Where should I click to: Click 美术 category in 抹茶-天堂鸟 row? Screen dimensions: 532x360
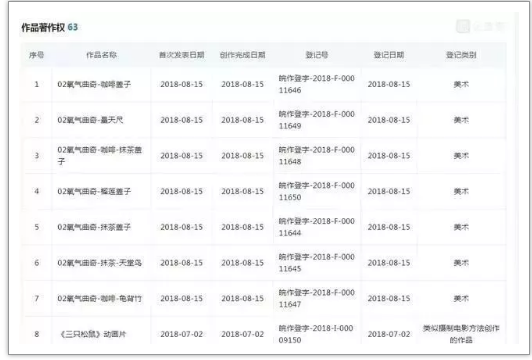[x=461, y=263]
